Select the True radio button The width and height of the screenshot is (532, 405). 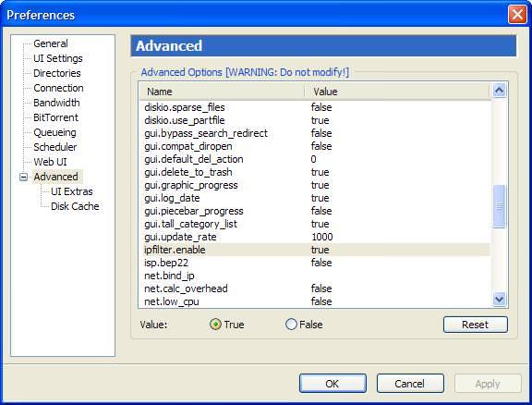click(215, 325)
